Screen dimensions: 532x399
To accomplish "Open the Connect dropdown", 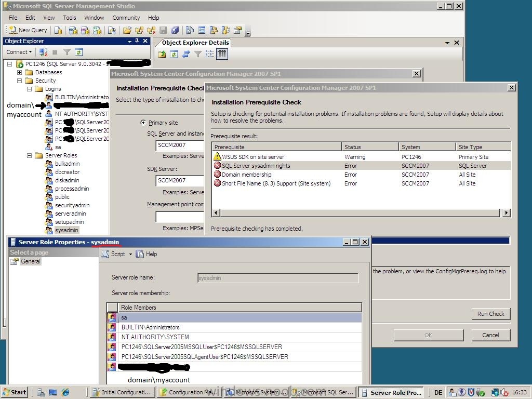I will 19,52.
